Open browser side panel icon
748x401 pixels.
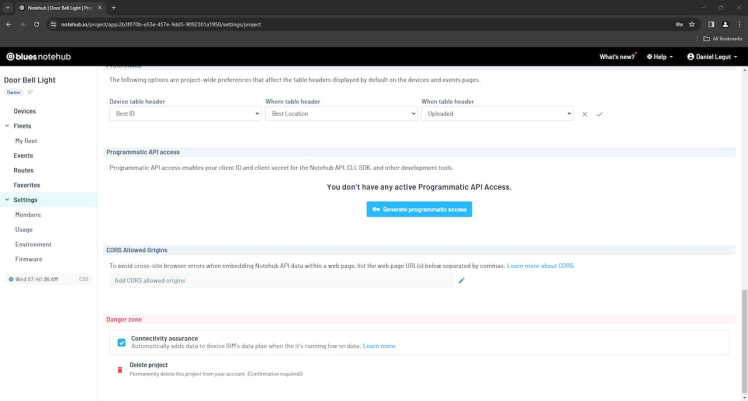(x=711, y=24)
